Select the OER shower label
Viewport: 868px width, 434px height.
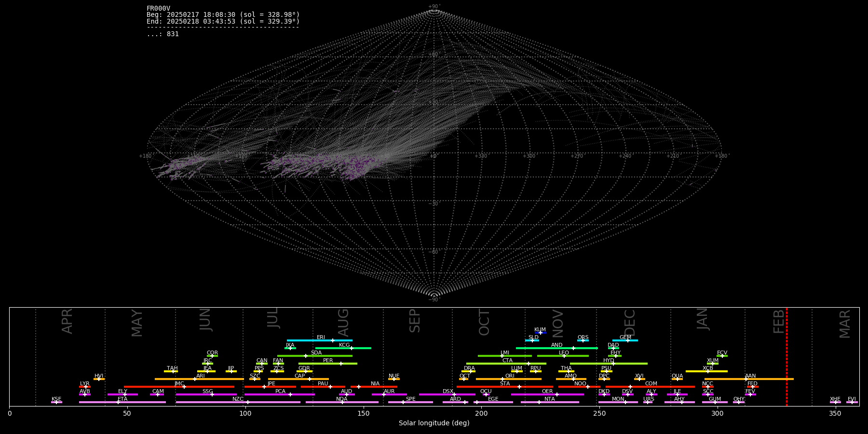[x=547, y=391]
